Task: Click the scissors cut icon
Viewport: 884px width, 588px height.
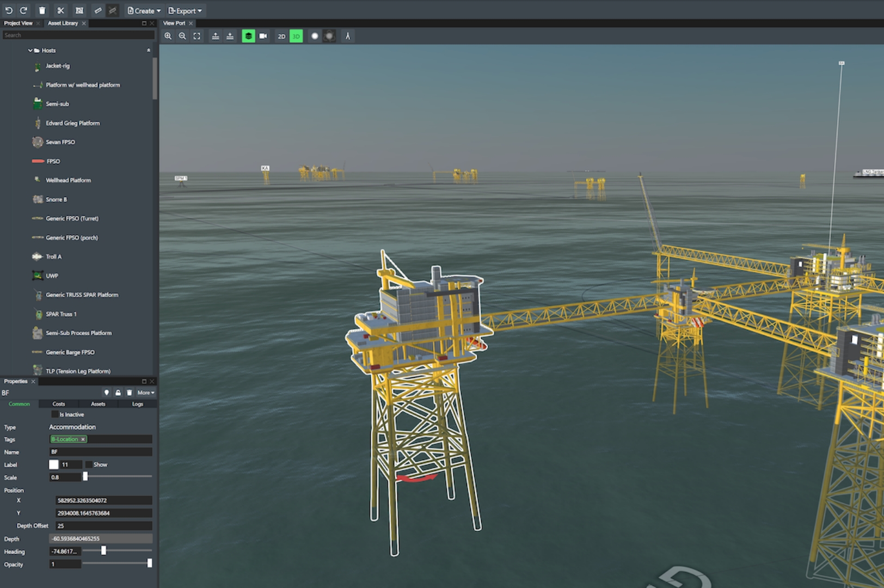Action: tap(60, 10)
